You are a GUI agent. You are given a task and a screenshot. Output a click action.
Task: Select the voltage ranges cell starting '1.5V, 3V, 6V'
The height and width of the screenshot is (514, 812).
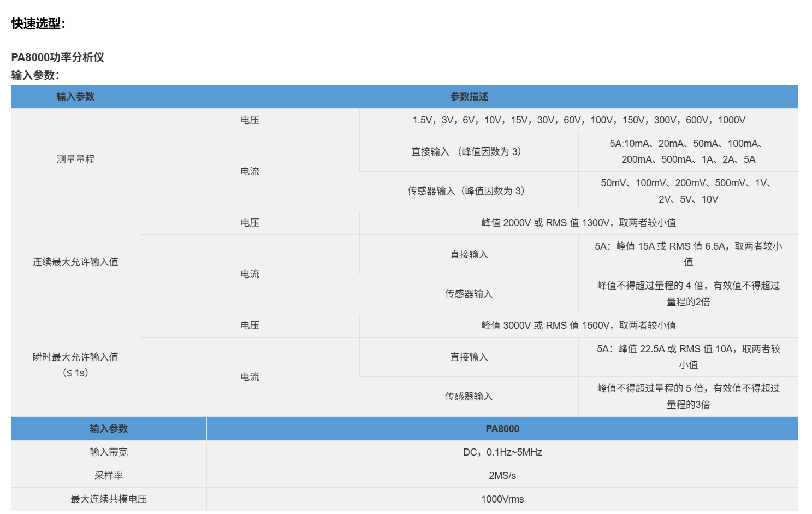point(579,120)
